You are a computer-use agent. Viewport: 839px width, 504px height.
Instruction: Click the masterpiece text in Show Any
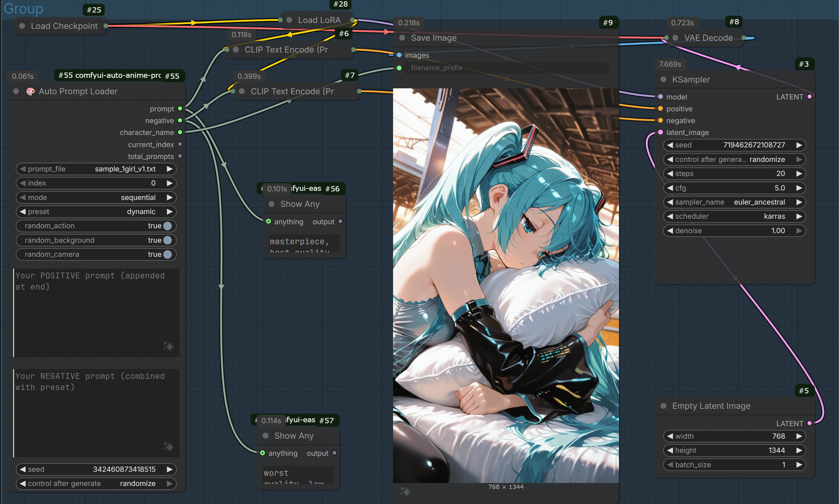coord(299,241)
